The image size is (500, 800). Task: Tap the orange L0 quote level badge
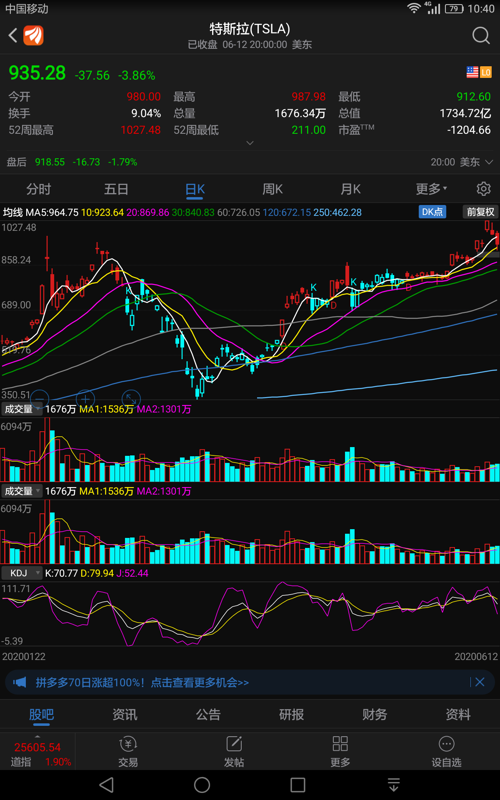tap(486, 72)
